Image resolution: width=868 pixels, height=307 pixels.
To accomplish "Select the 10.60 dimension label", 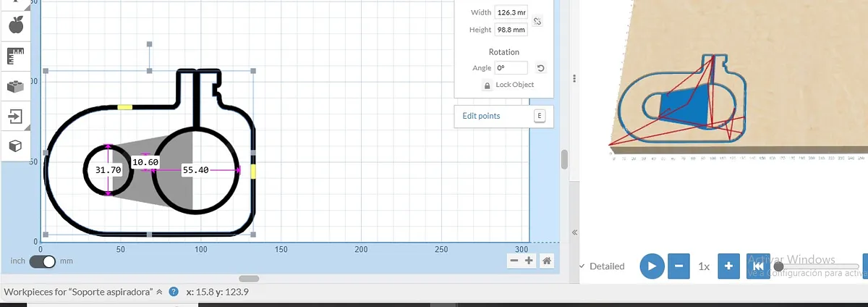I will tap(145, 161).
